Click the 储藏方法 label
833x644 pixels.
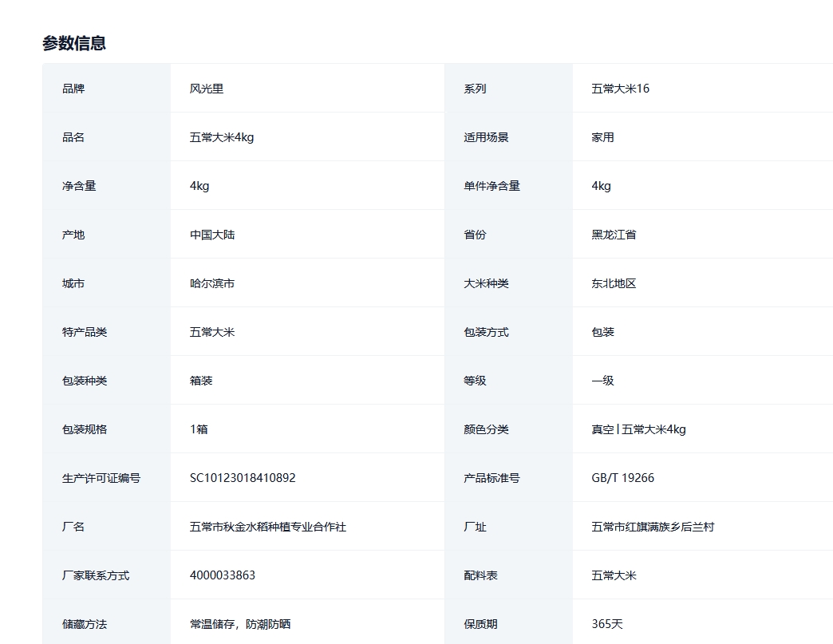pyautogui.click(x=85, y=624)
